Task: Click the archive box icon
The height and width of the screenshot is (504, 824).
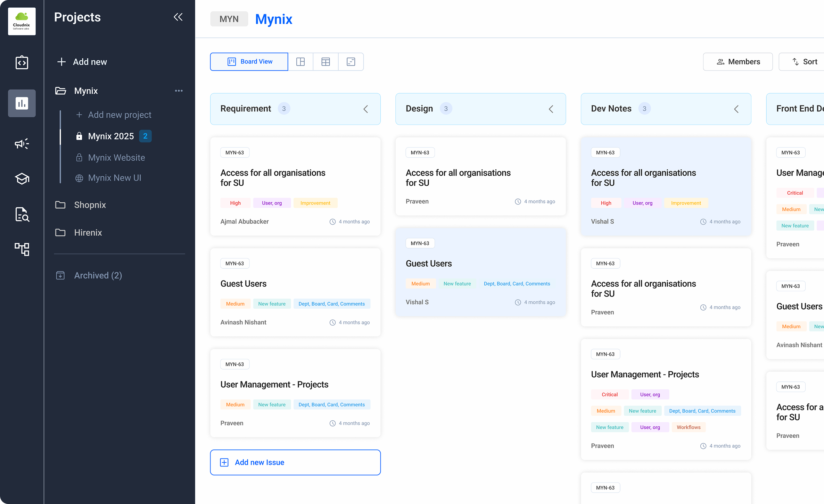Action: tap(60, 275)
